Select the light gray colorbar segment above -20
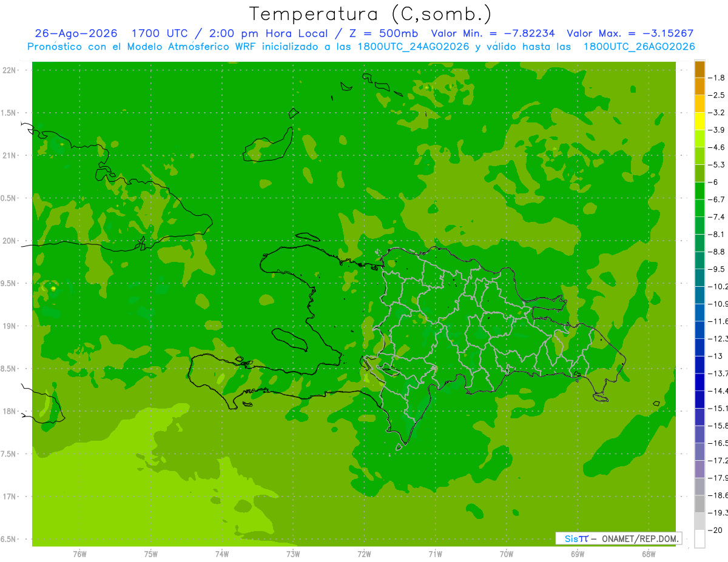Image resolution: width=728 pixels, height=562 pixels. click(x=699, y=521)
